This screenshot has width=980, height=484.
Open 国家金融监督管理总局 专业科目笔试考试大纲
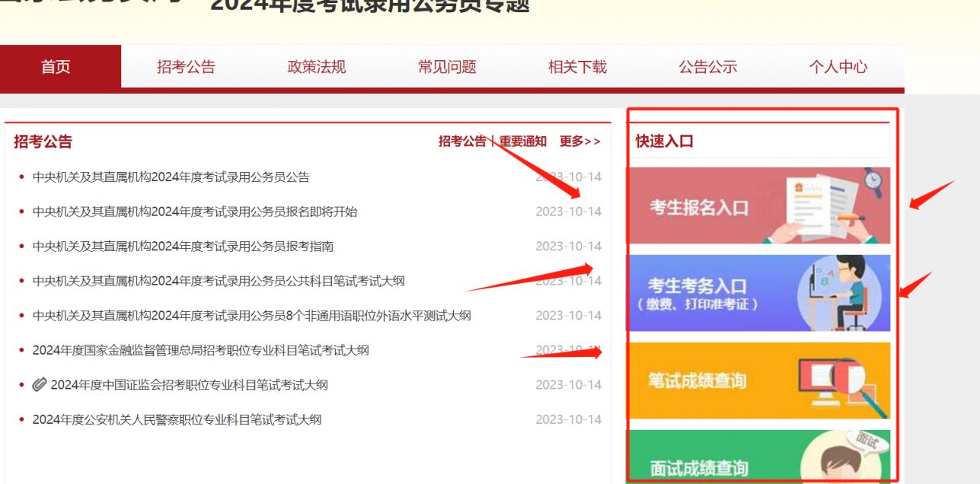(201, 350)
